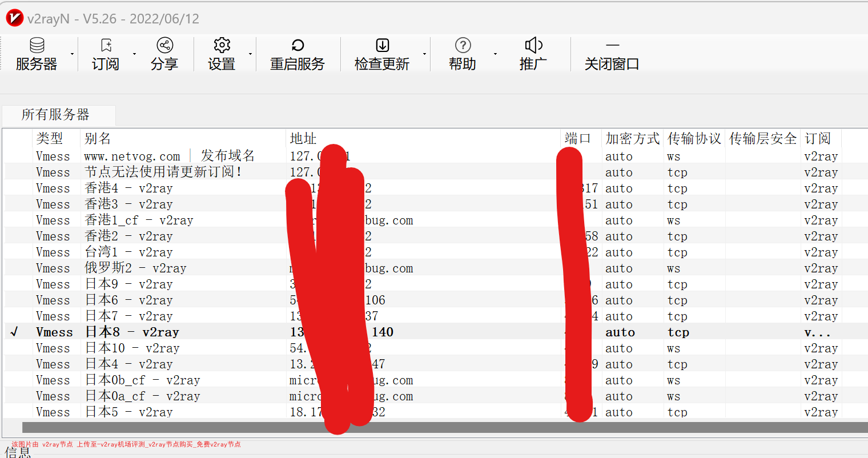
Task: Click the checkmark beside 日本8 row
Action: pyautogui.click(x=14, y=332)
